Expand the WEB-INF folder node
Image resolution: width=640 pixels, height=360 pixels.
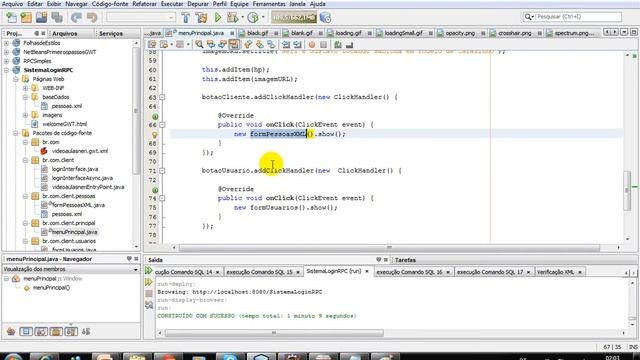click(x=25, y=88)
